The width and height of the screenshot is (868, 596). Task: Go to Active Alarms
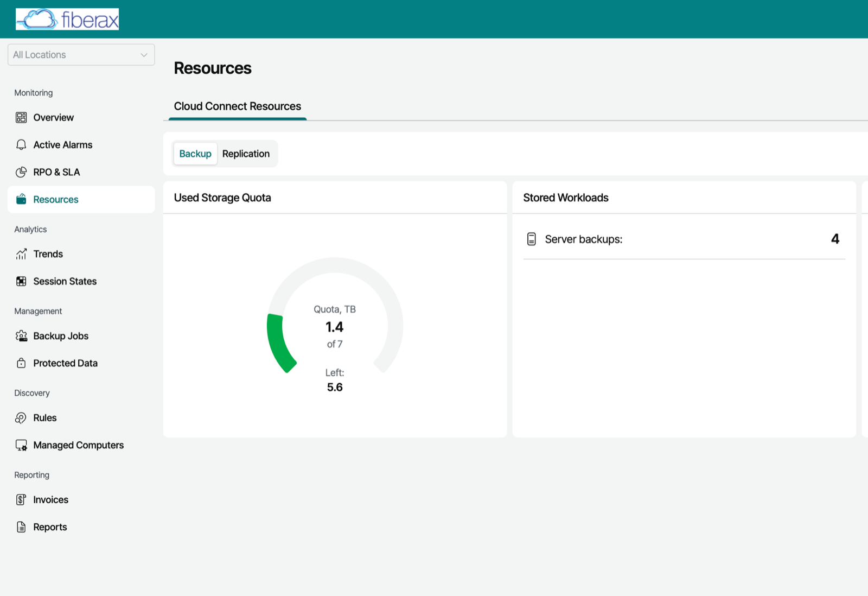[x=81, y=145]
